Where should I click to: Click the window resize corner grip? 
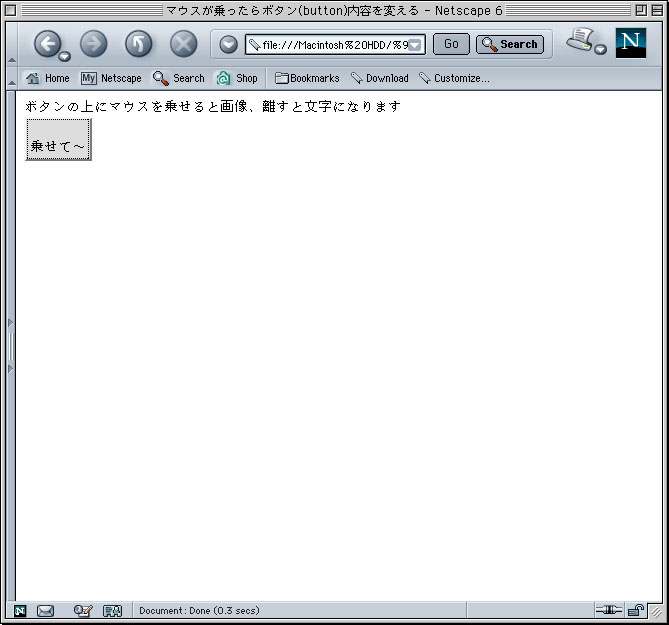click(656, 611)
